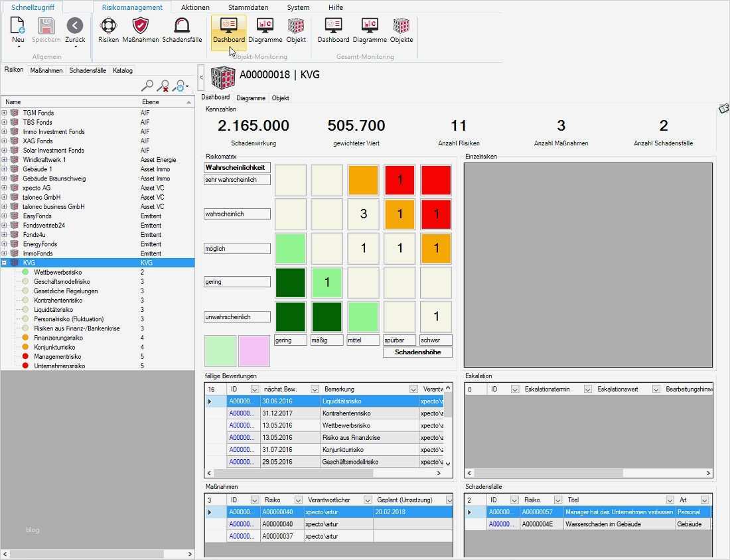Image resolution: width=730 pixels, height=560 pixels.
Task: Click the clear search icon with red X
Action: [x=163, y=86]
